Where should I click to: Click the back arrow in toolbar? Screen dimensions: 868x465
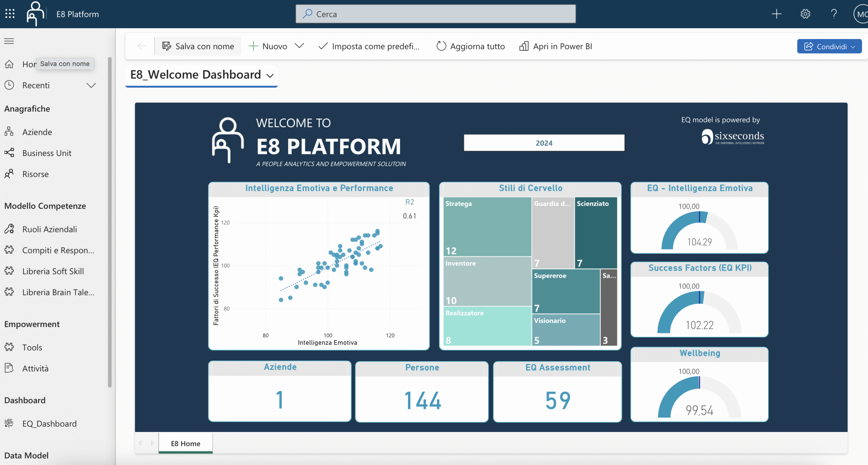coord(141,46)
